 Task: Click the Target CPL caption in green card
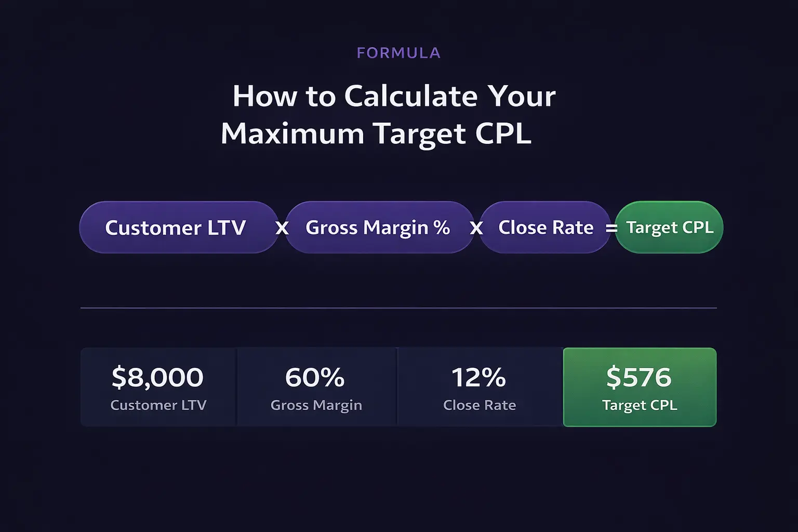point(640,406)
